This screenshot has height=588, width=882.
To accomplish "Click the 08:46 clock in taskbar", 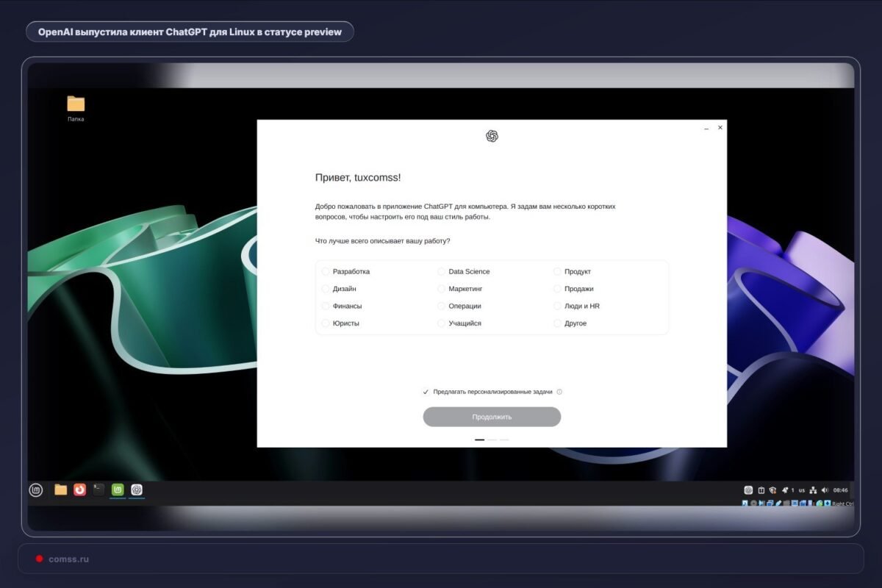I will (841, 490).
